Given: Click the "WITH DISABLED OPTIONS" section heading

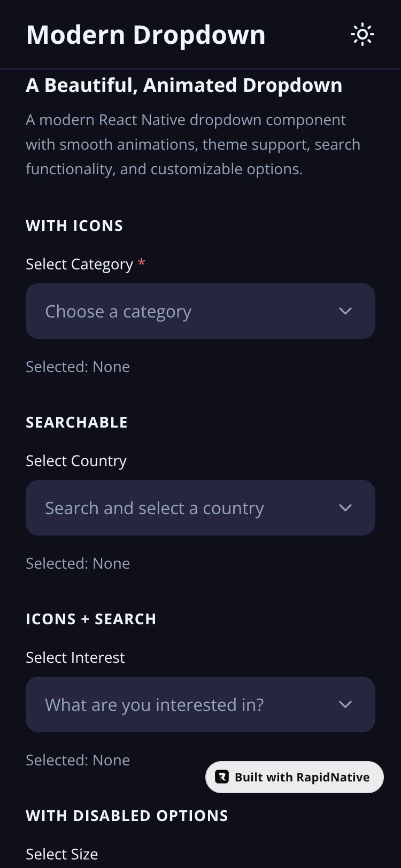Looking at the screenshot, I should click(127, 816).
